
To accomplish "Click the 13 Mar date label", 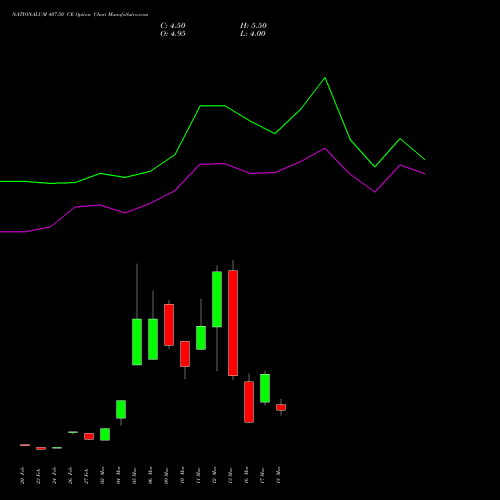I will (230, 476).
